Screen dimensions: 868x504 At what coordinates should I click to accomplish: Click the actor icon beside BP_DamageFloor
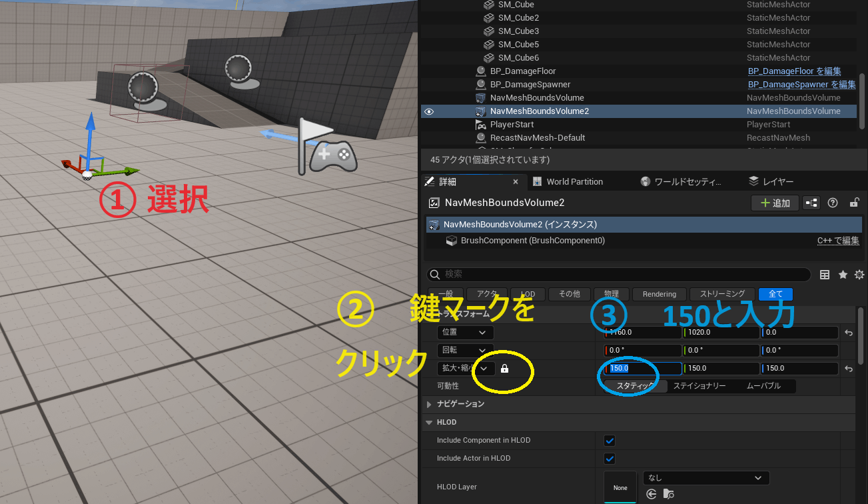coord(480,71)
